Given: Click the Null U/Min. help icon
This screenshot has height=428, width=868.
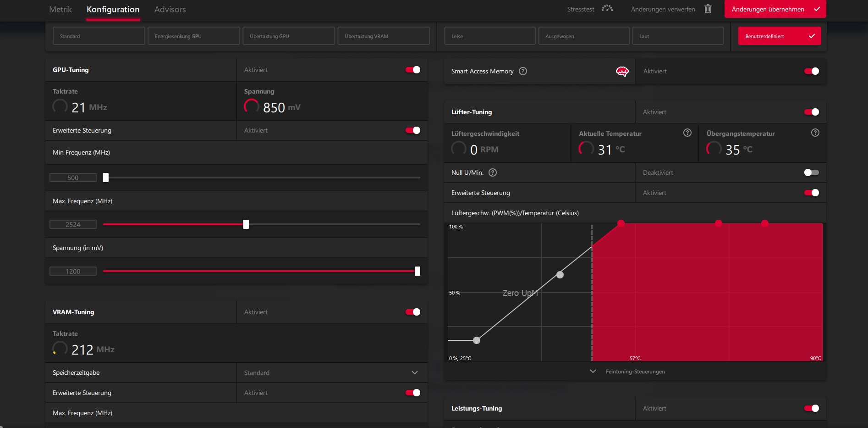Looking at the screenshot, I should [x=493, y=172].
